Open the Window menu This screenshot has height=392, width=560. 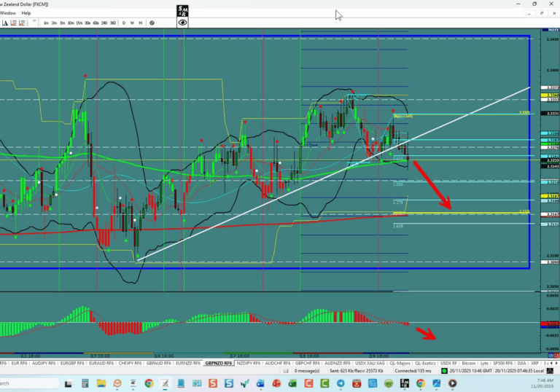[8, 13]
